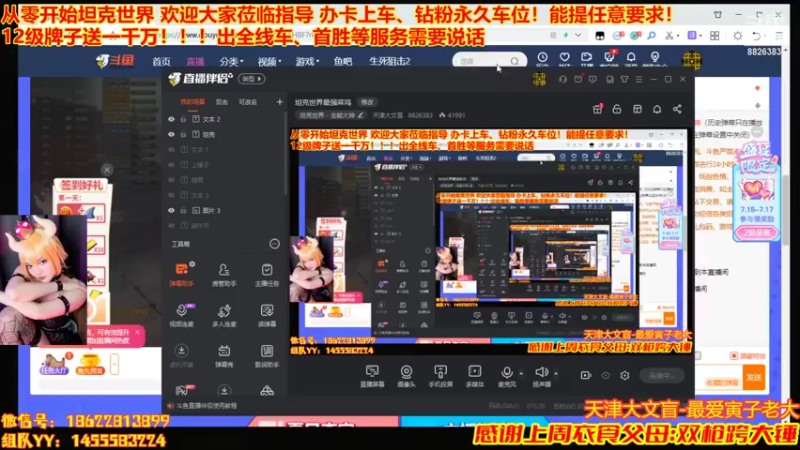800x450 pixels.
Task: Click the car icon in the toolbox
Action: [267, 391]
